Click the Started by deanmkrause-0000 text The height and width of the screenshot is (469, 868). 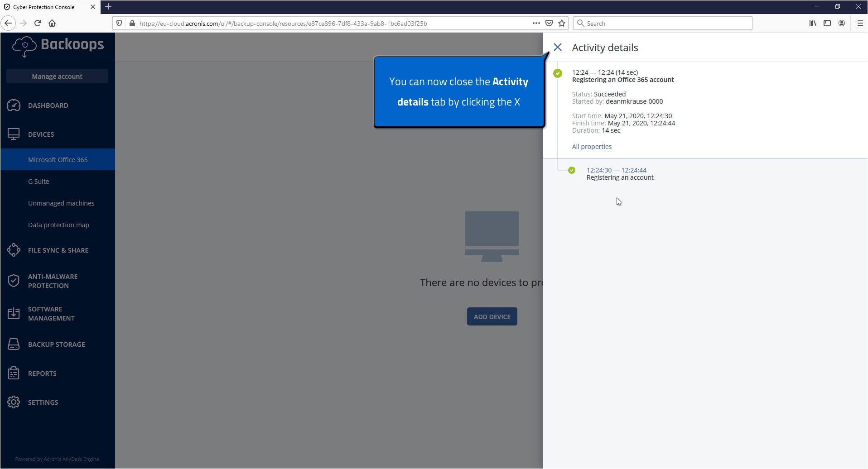(x=617, y=101)
